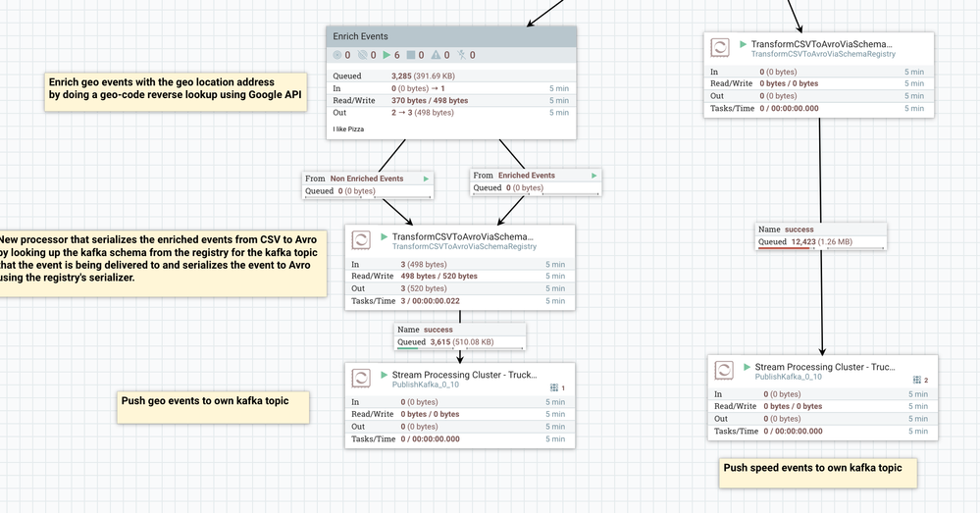Click the active threads indicator showing 2
Image resolution: width=980 pixels, height=513 pixels.
(x=920, y=380)
